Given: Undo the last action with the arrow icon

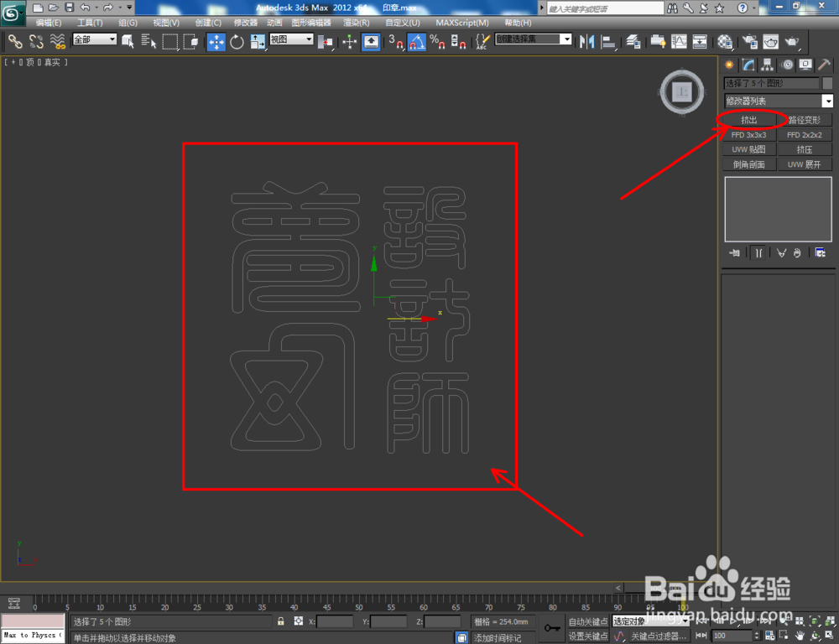Looking at the screenshot, I should [x=85, y=8].
